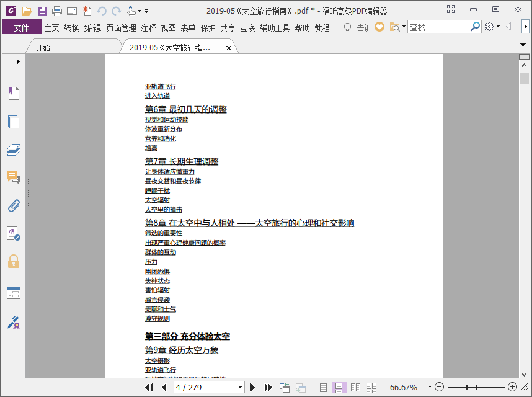Create a new PDF with the star page icon
Viewport: 532px width, 397px height.
pos(87,11)
